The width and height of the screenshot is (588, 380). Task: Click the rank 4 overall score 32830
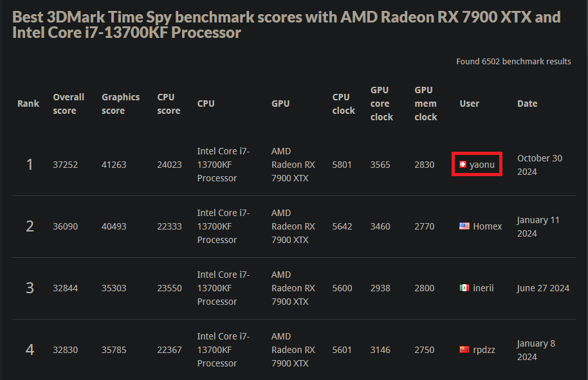click(x=65, y=350)
